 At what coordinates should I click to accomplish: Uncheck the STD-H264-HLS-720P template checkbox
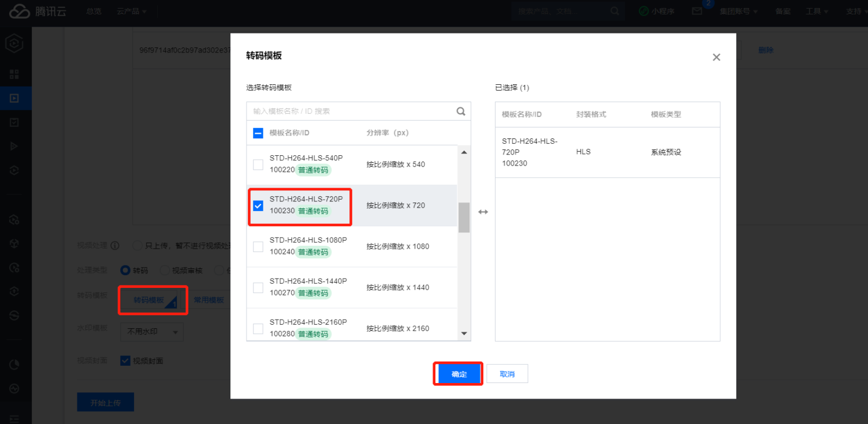tap(258, 205)
